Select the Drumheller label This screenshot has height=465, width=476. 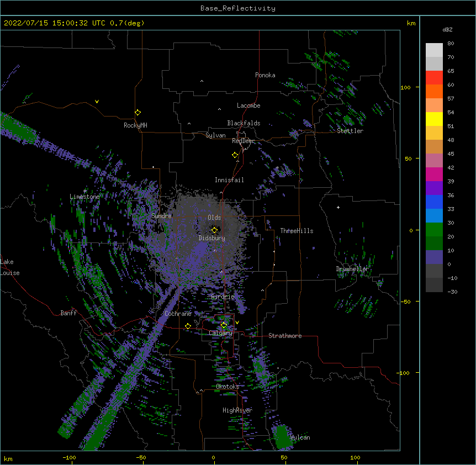pyautogui.click(x=352, y=269)
